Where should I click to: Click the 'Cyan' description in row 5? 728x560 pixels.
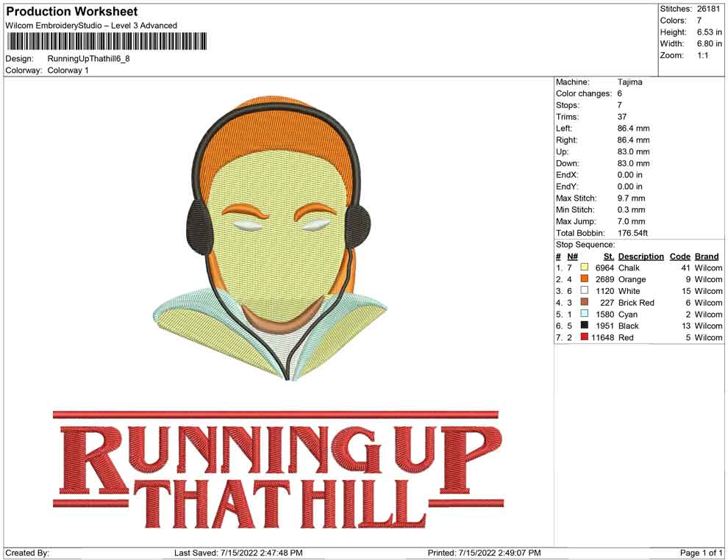628,314
